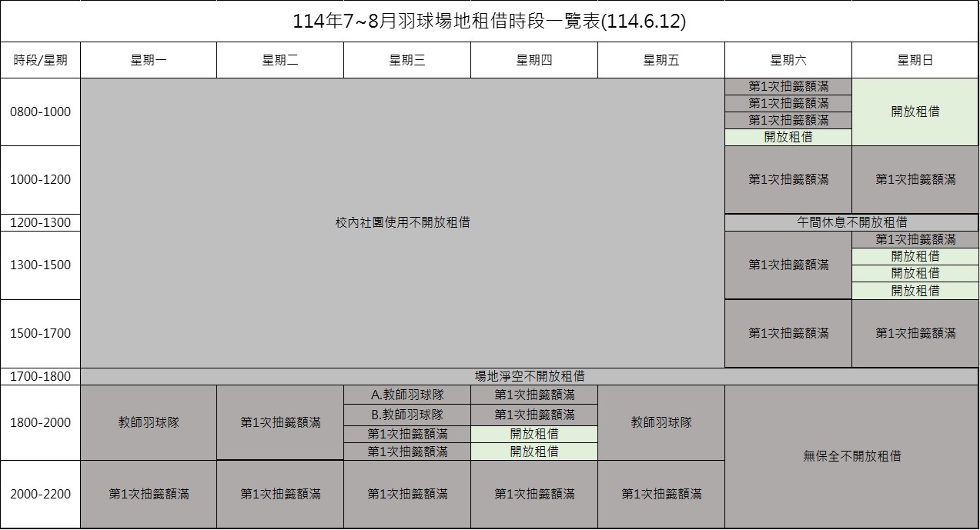The height and width of the screenshot is (530, 980).
Task: Click the 0800-1000 time slot label
Action: 40,112
